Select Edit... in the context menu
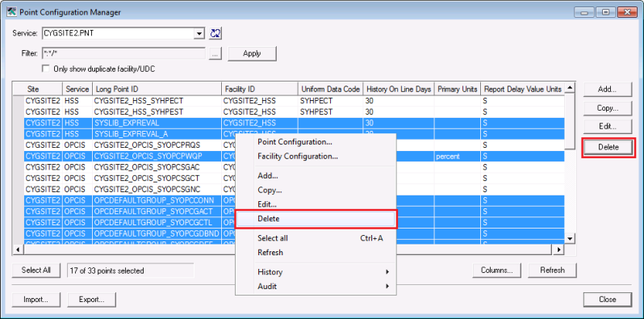The height and width of the screenshot is (319, 644). [x=316, y=204]
